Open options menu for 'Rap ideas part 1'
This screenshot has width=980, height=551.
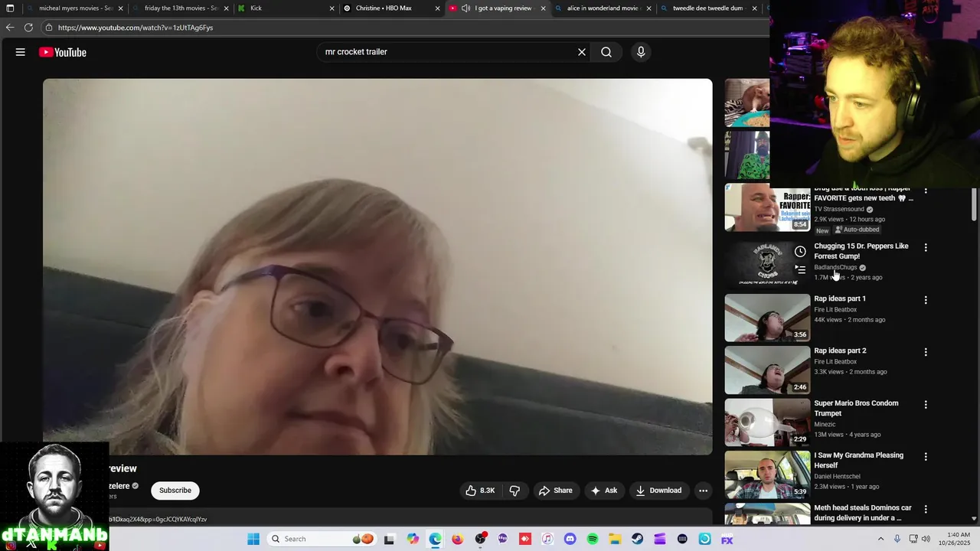click(926, 300)
